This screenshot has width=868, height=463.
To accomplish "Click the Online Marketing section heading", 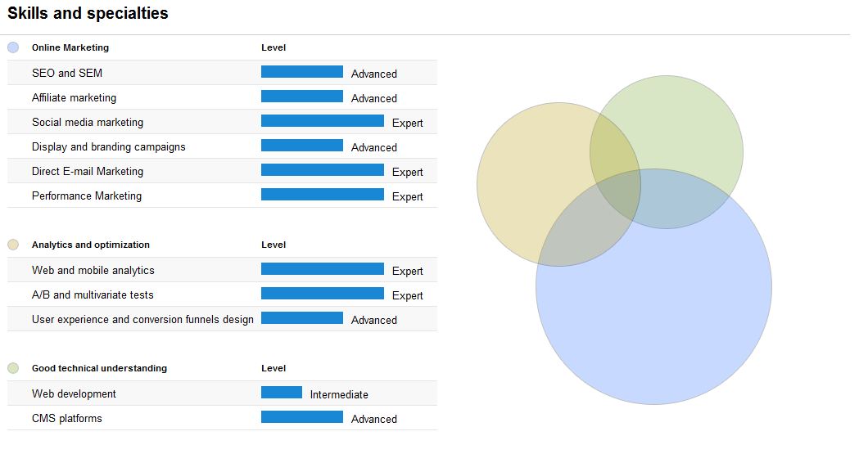I will (70, 47).
